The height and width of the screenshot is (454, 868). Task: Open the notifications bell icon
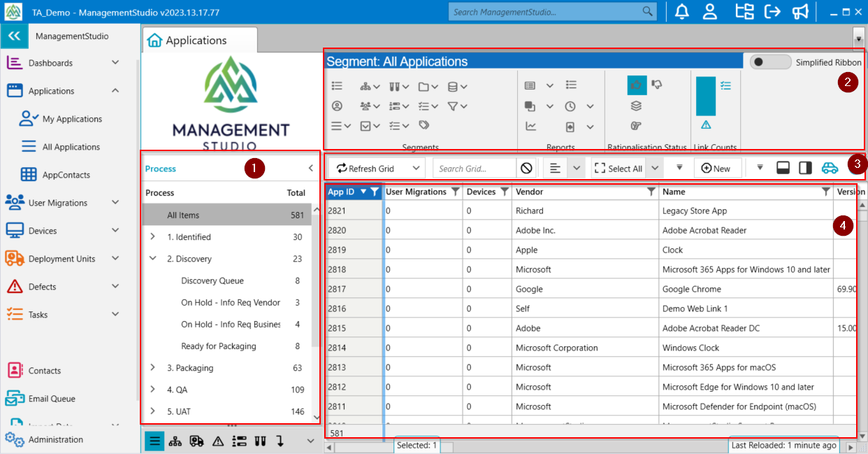[681, 12]
